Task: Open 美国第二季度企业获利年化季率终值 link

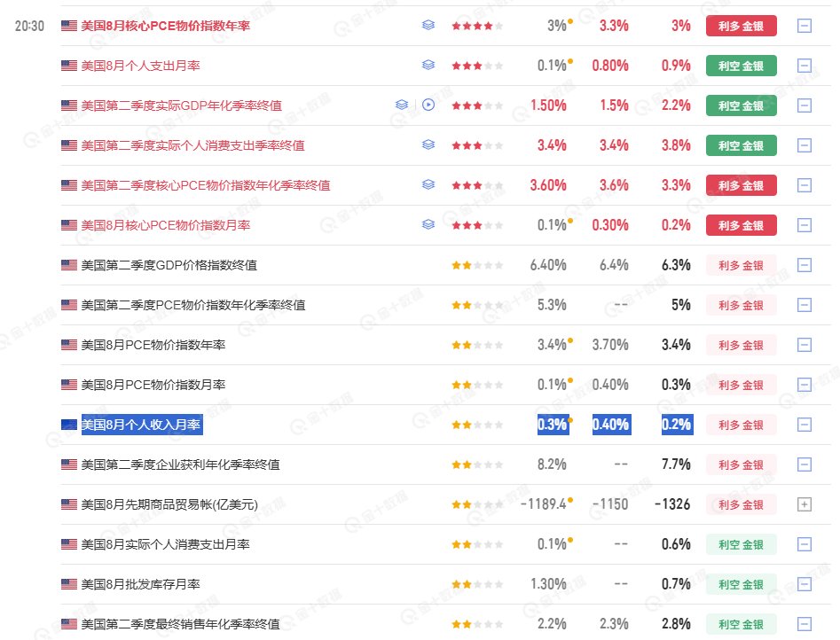Action: click(x=180, y=464)
